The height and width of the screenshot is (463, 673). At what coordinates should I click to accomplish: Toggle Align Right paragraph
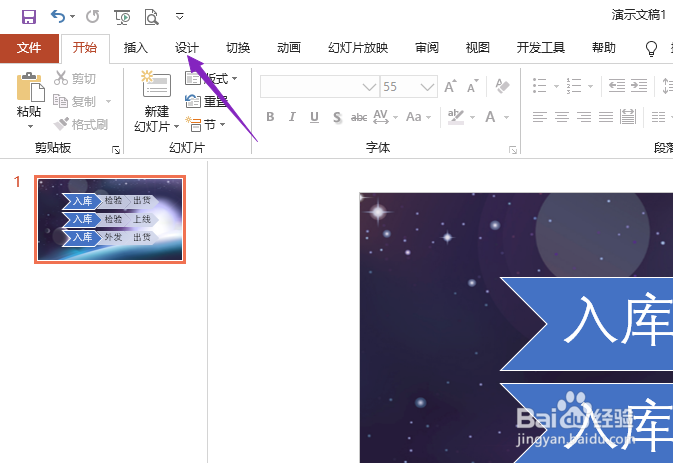(x=584, y=117)
